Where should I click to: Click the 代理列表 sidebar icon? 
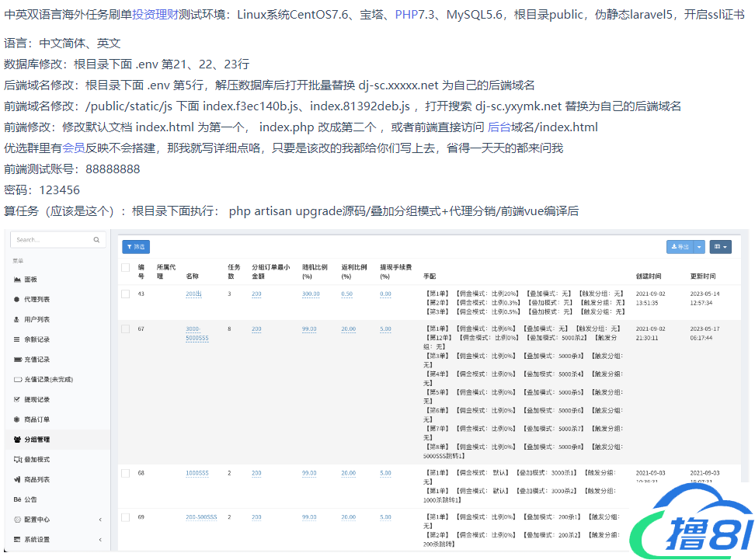tap(17, 299)
